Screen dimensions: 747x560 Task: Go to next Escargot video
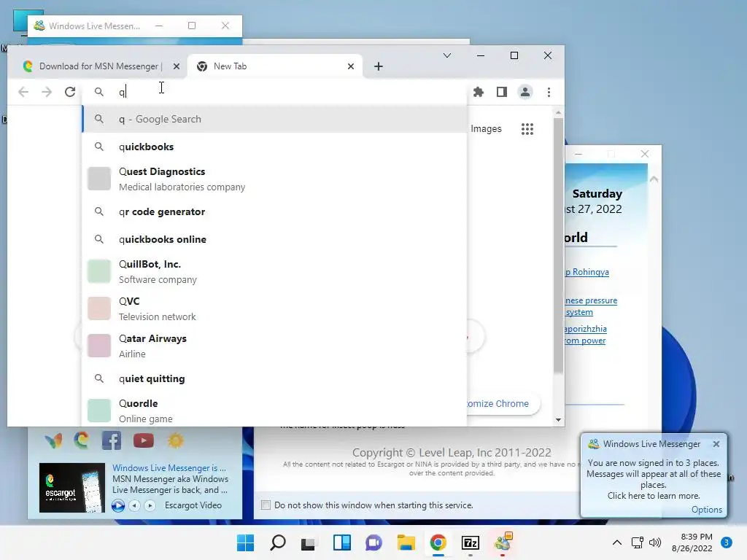click(x=150, y=505)
